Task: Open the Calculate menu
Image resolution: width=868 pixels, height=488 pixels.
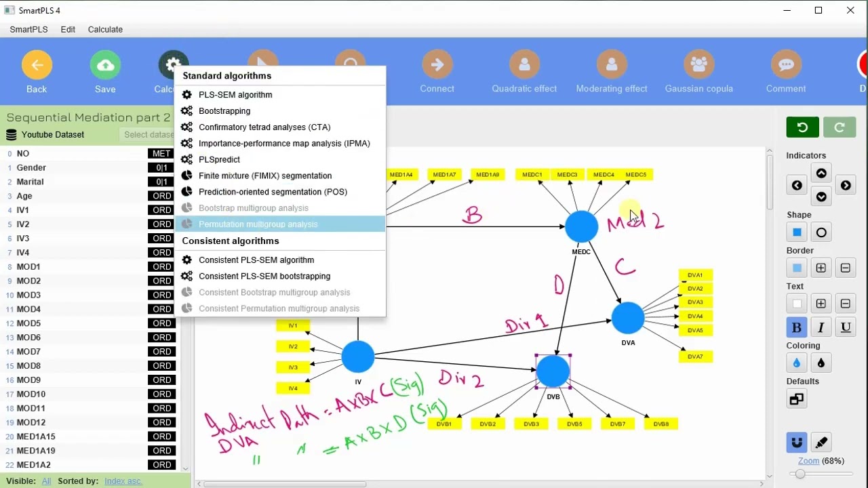Action: pyautogui.click(x=105, y=30)
